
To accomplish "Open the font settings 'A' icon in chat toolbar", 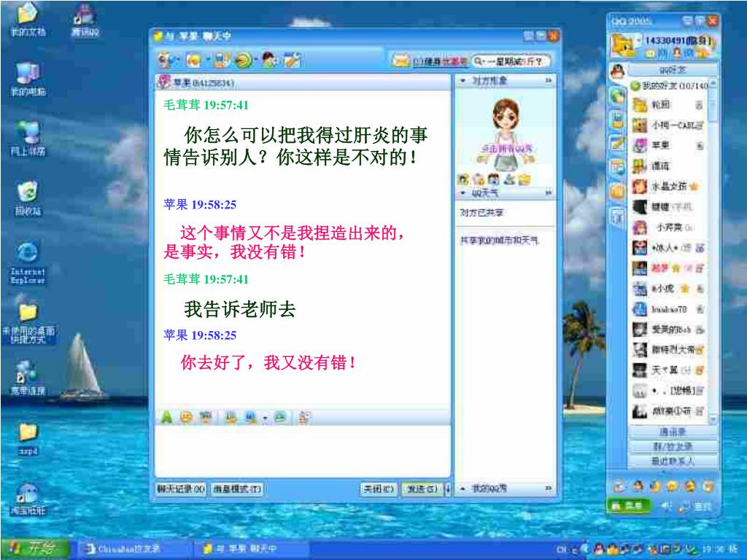I will (x=166, y=418).
